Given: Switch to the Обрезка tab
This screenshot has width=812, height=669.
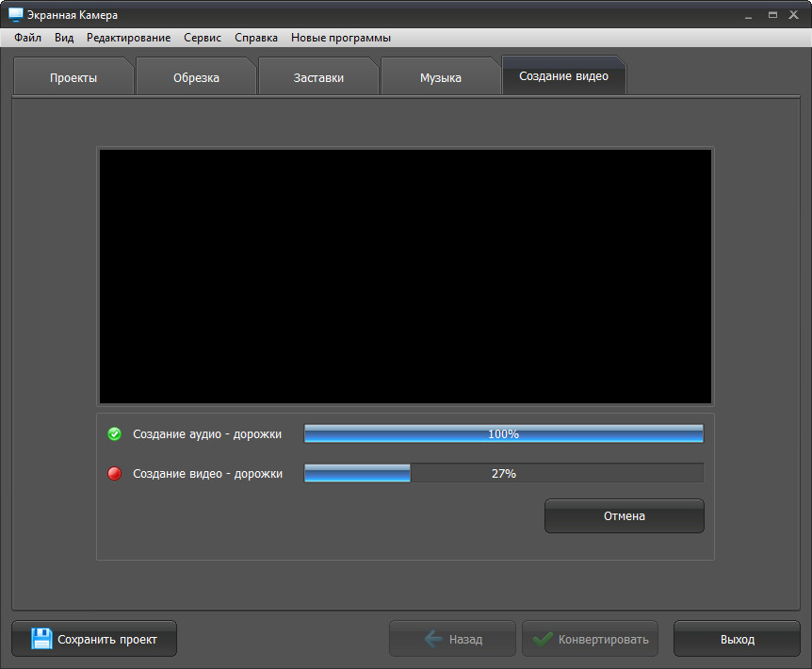Looking at the screenshot, I should [x=196, y=78].
